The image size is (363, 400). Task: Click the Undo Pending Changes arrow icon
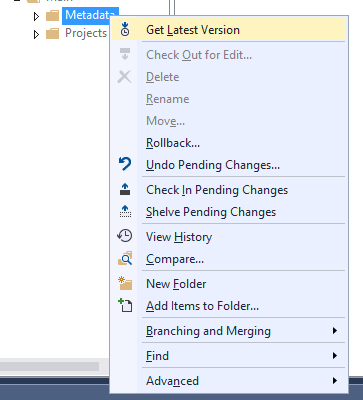(x=125, y=164)
